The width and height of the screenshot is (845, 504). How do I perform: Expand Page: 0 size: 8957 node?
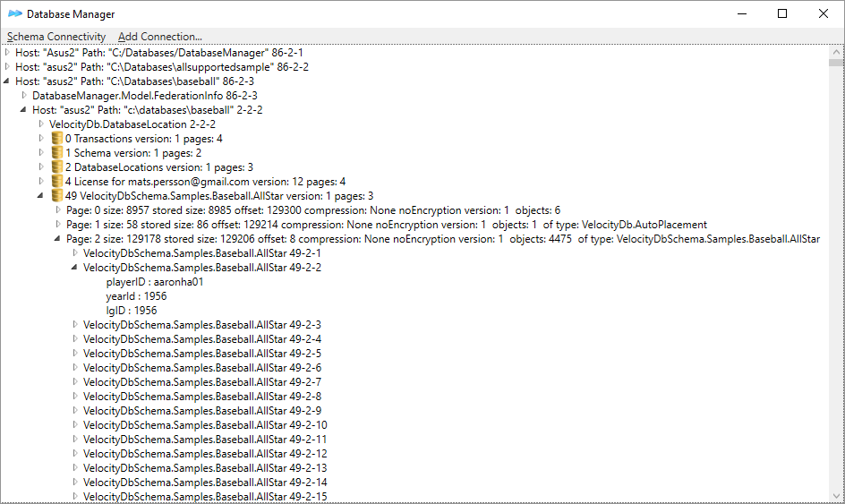point(58,210)
